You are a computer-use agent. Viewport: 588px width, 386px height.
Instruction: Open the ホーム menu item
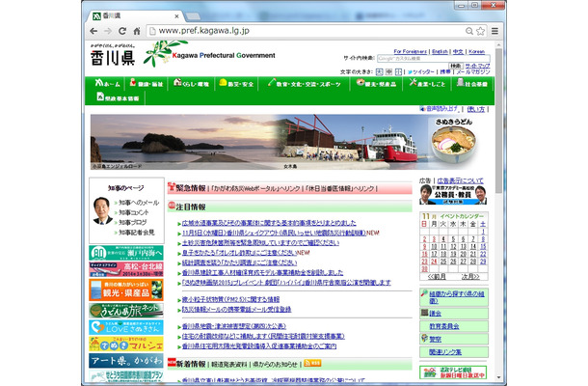point(107,83)
